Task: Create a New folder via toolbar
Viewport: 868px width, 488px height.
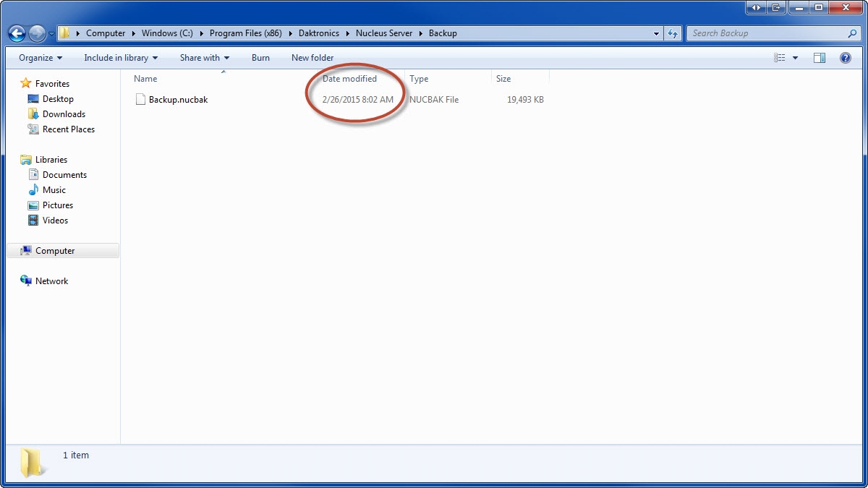Action: pos(312,58)
